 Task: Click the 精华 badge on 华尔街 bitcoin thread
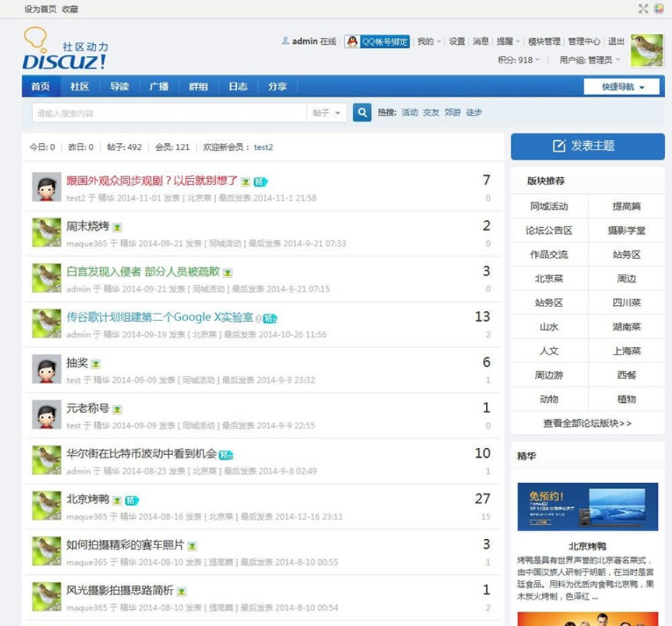click(226, 454)
